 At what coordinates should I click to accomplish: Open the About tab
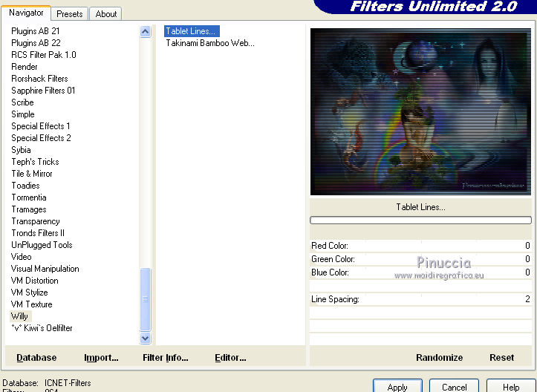click(x=105, y=14)
